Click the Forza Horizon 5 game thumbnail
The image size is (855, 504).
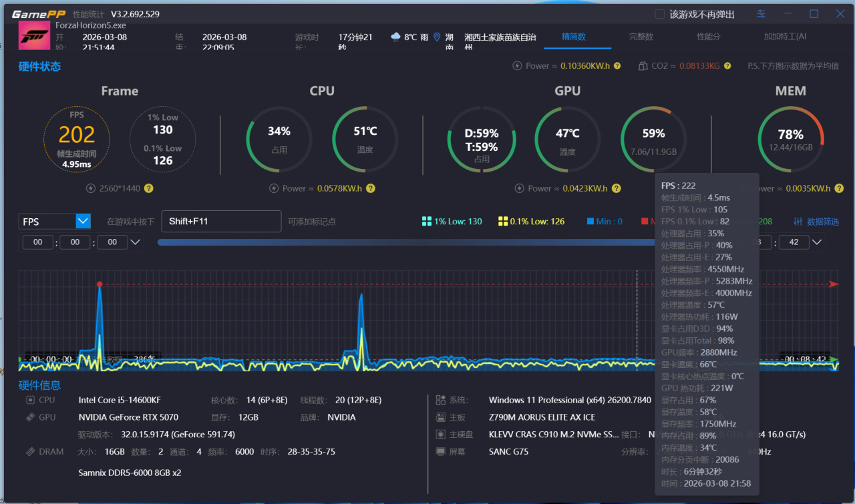click(34, 36)
